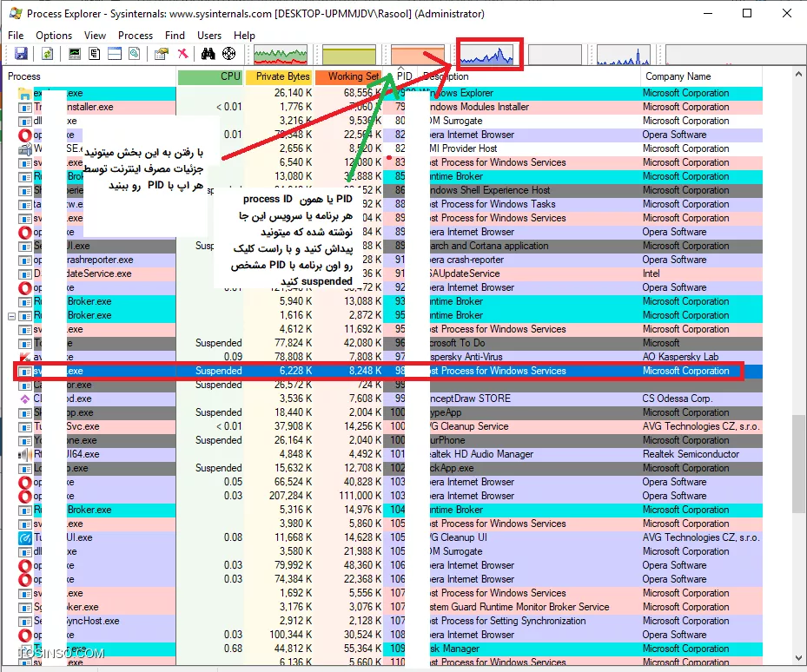
Task: Open the blue I/O mini graph inside red box
Action: (486, 55)
